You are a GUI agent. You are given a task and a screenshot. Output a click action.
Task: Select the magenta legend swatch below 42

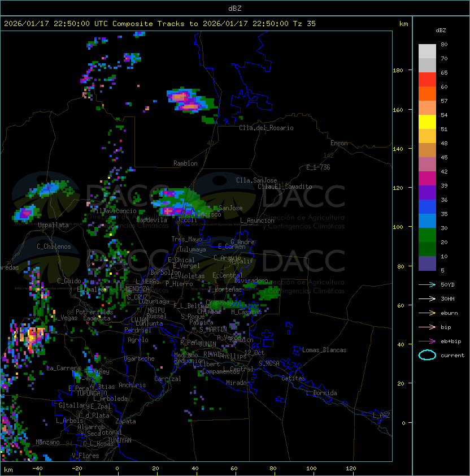427,179
